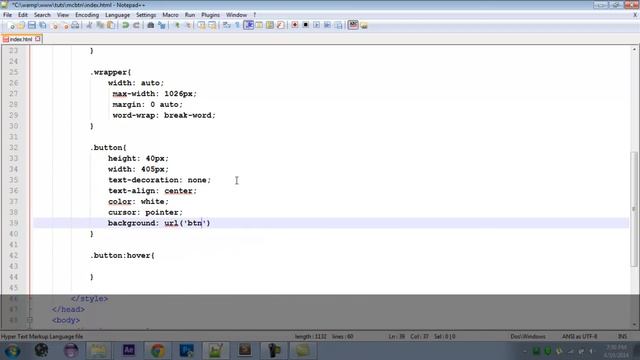The width and height of the screenshot is (640, 360).
Task: Click the 'Dos\Windows' status bar entry
Action: point(528,337)
